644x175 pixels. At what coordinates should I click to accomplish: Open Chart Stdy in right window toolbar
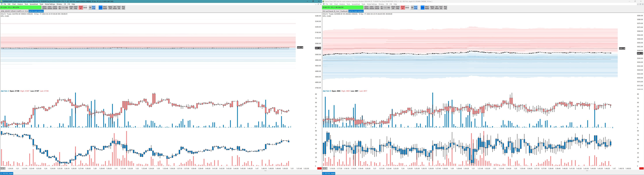[397, 8]
